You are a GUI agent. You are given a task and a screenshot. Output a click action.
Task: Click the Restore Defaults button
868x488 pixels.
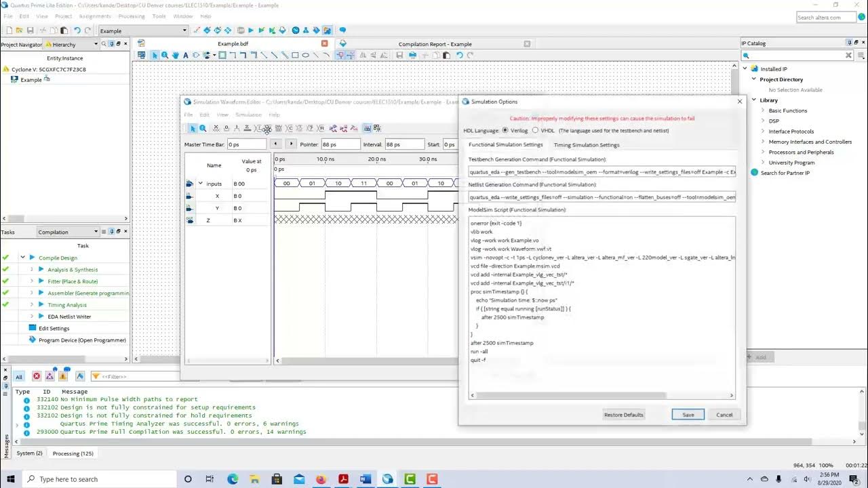point(623,415)
